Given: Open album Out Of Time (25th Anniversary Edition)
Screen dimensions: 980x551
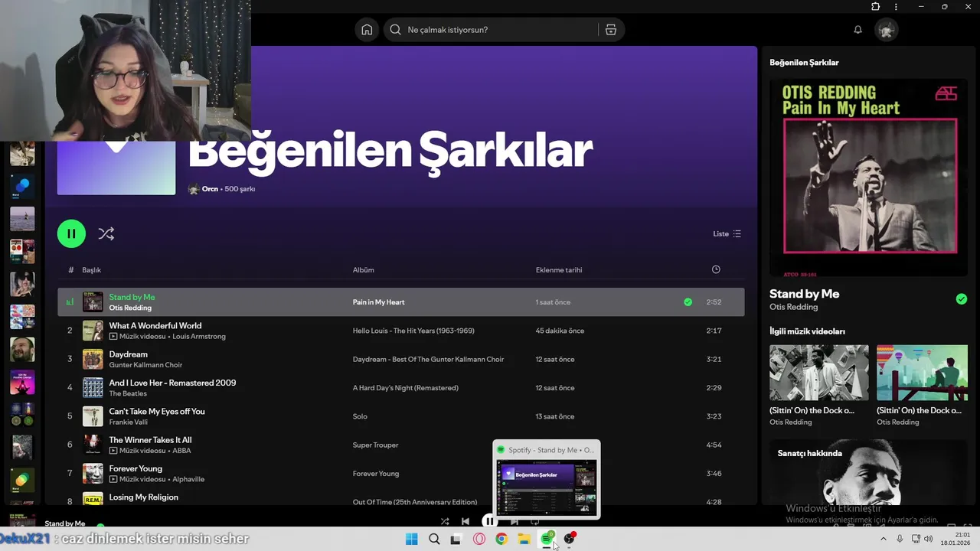Looking at the screenshot, I should [414, 502].
